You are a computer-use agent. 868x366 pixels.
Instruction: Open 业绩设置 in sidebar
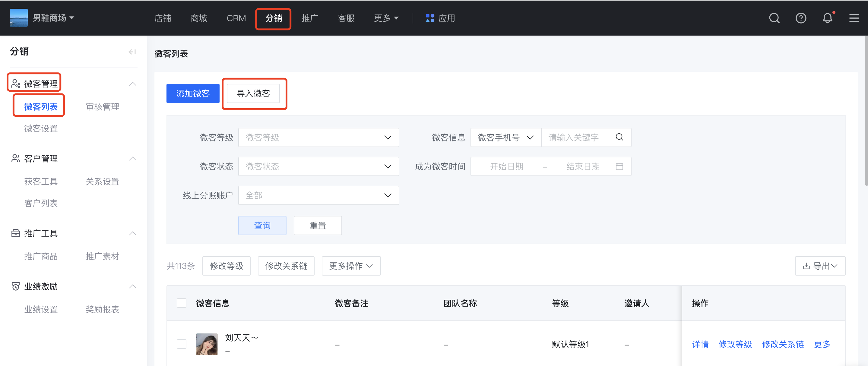[x=41, y=309]
